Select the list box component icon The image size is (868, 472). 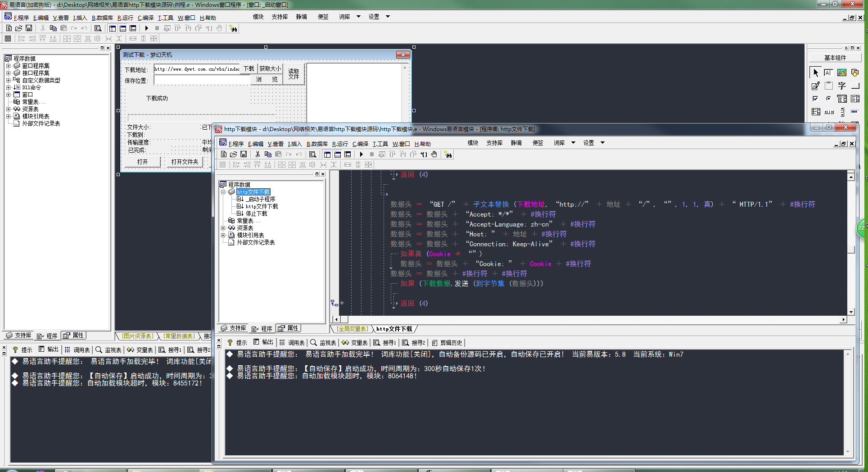854,99
